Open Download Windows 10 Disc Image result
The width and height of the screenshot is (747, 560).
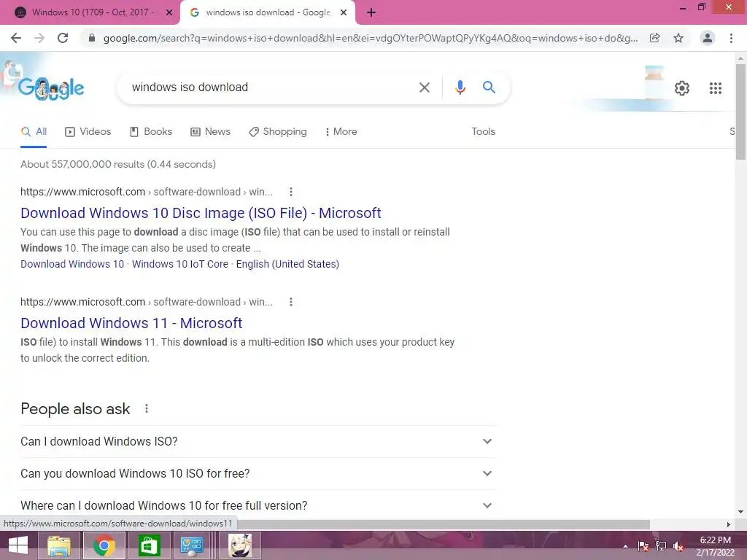(201, 213)
